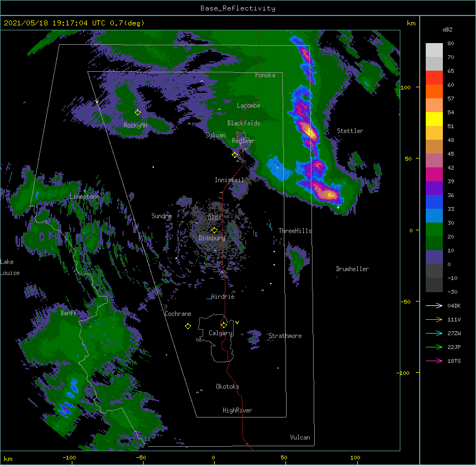Click the white 04DK arrow in legend
This screenshot has height=465, width=476.
(x=434, y=305)
